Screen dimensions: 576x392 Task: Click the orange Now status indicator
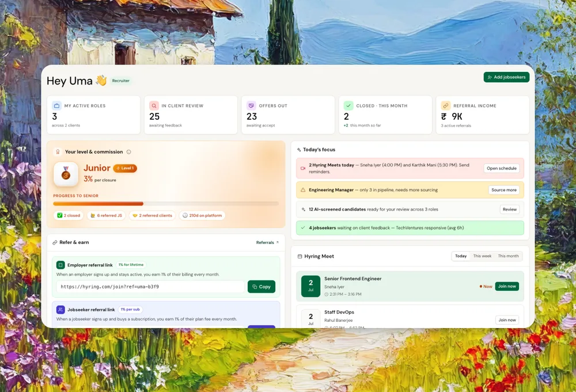486,287
